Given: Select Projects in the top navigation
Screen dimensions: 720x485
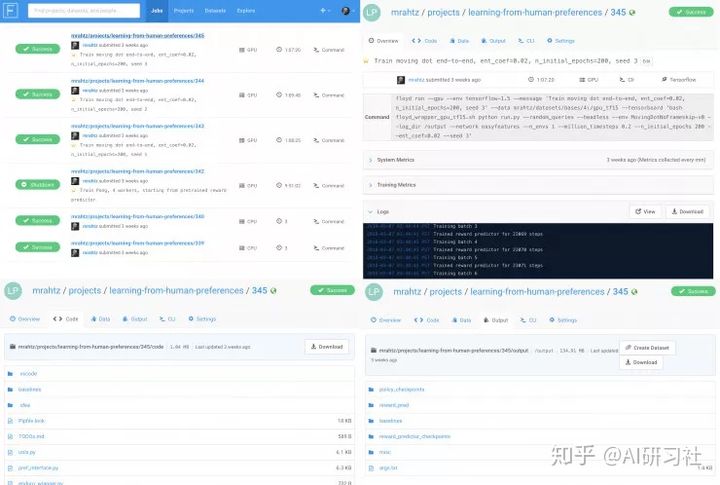Looking at the screenshot, I should (x=184, y=11).
